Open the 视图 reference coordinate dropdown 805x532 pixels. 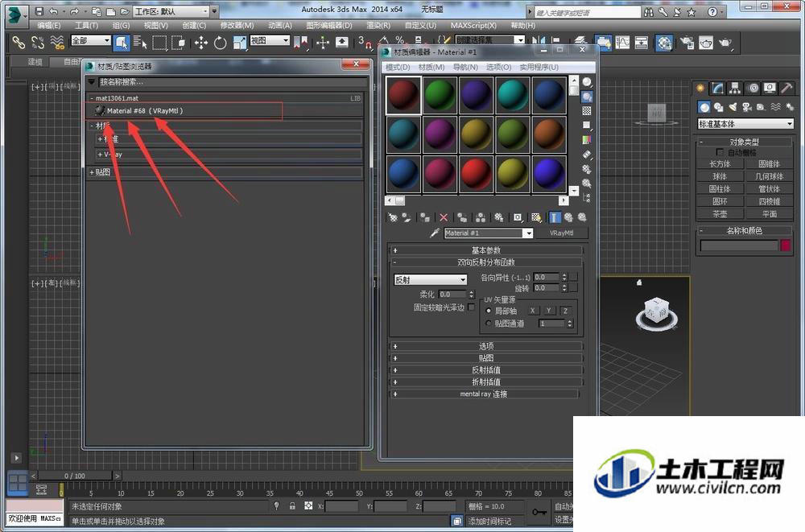click(x=270, y=40)
